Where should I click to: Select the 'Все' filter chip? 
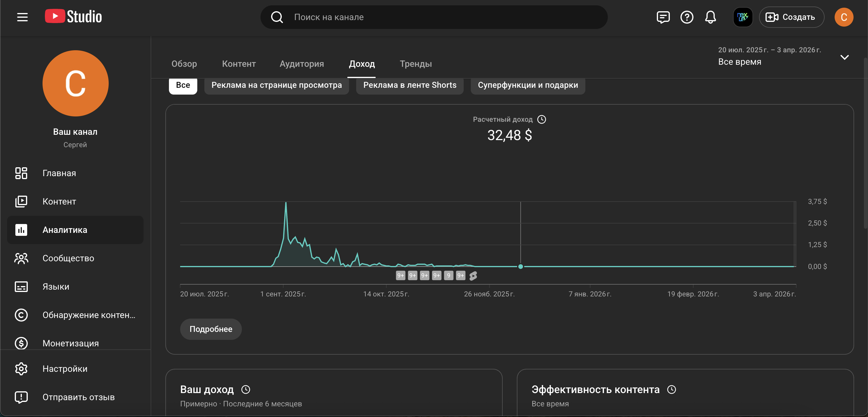(x=183, y=85)
